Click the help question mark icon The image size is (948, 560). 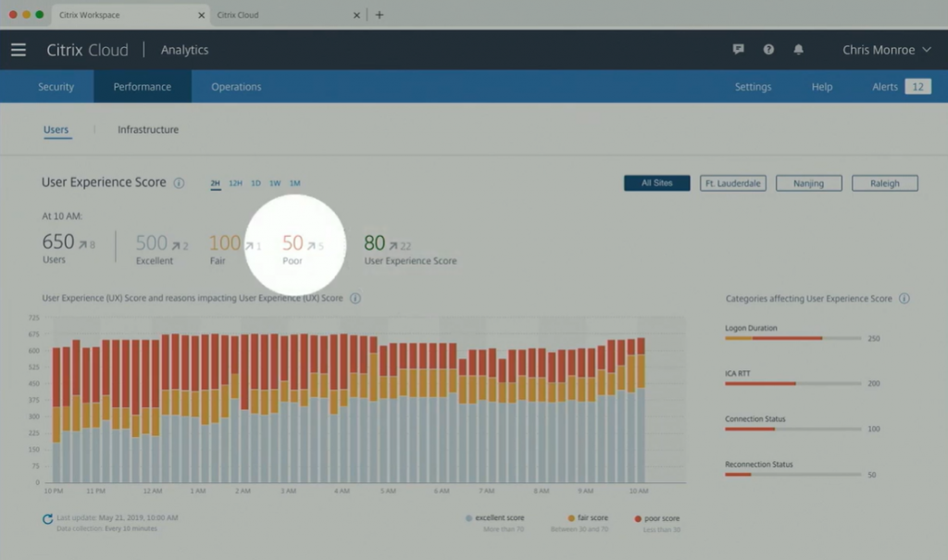click(x=768, y=50)
